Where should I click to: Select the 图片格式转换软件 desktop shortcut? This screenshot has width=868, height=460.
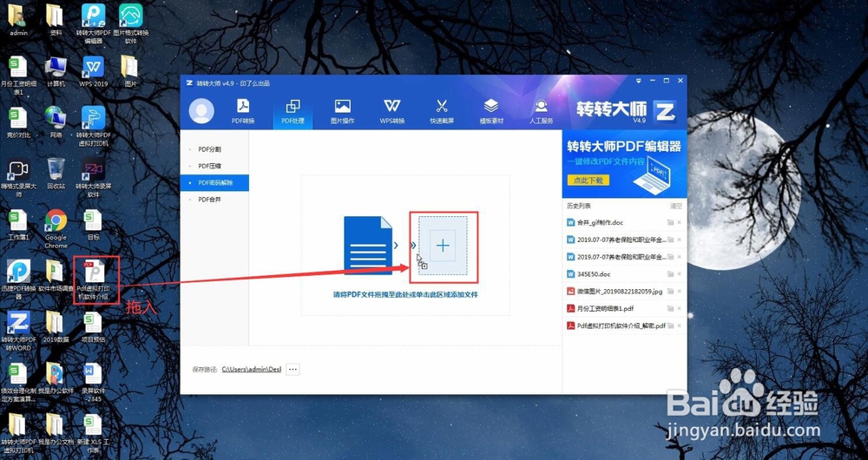pyautogui.click(x=131, y=23)
